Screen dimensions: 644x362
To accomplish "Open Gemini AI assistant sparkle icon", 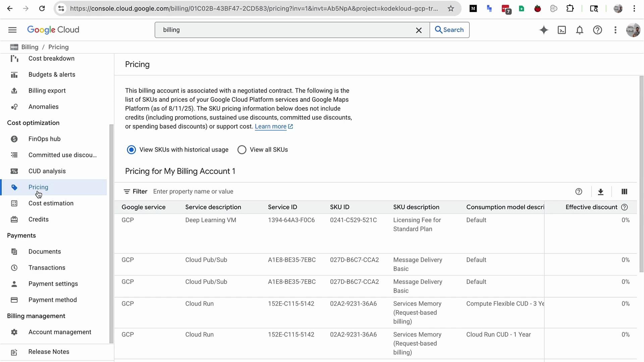I will (544, 30).
